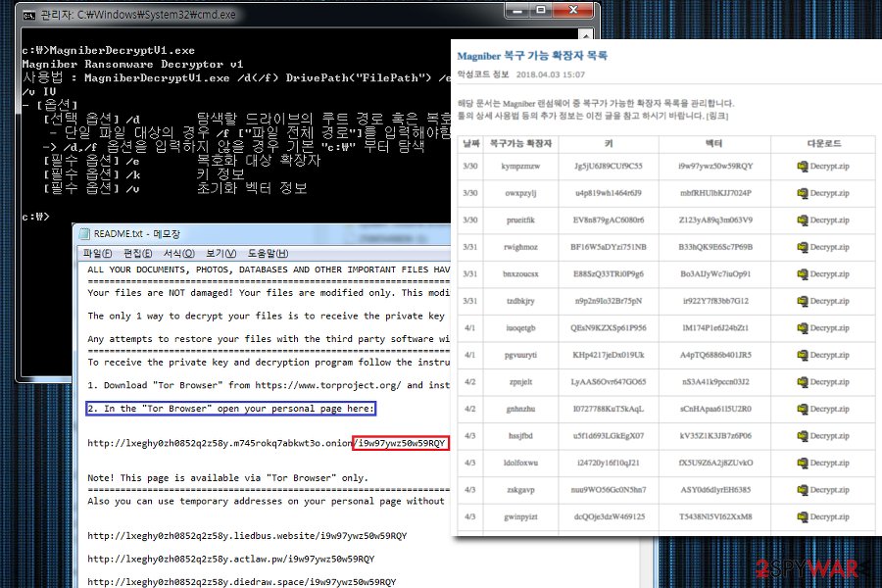Click the 복구가능 확장자 column header
Image resolution: width=882 pixels, height=588 pixels.
(520, 143)
